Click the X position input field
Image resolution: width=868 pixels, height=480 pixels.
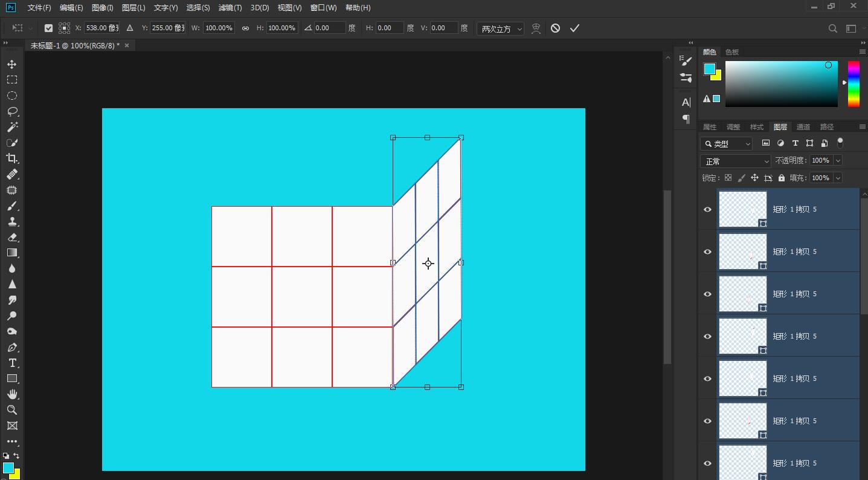tap(101, 28)
